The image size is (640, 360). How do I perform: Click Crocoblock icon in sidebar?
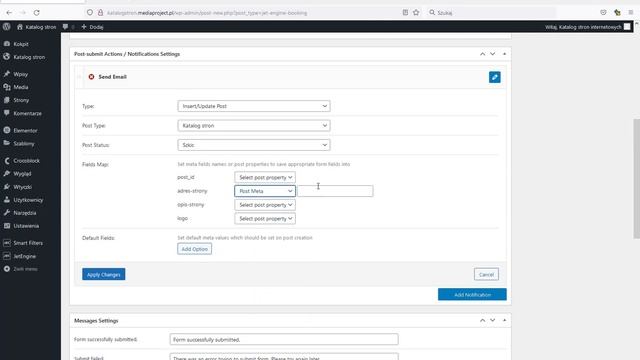click(7, 160)
